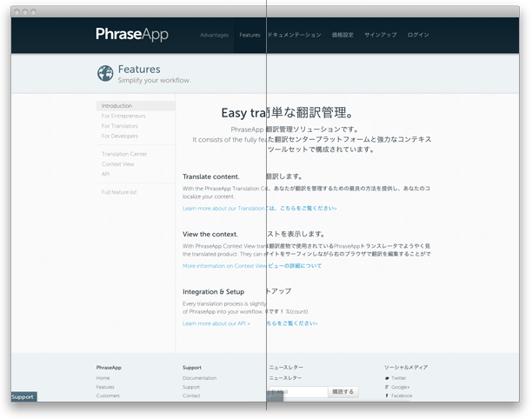Follow Learn more about our API link
Image resolution: width=532 pixels, height=419 pixels.
pos(216,323)
